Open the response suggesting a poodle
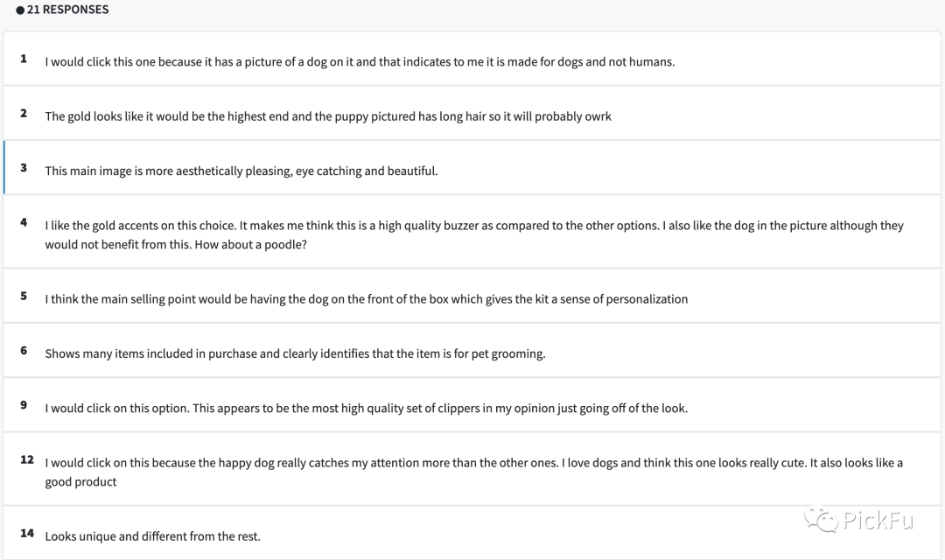 coord(474,234)
